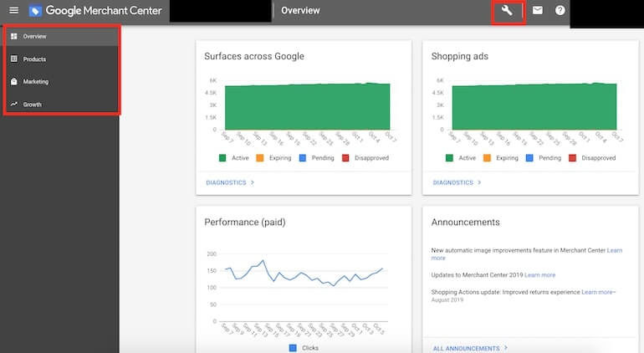Select Products in the left navigation
Screen dimensions: 644x353
(34, 59)
